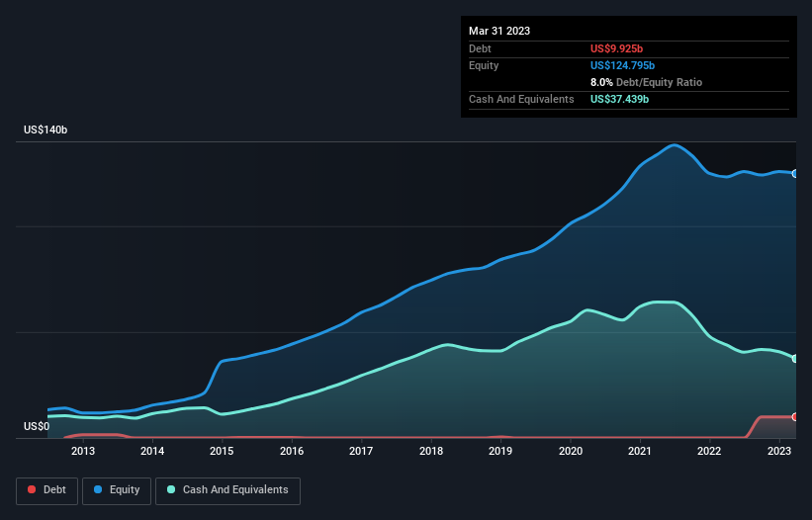This screenshot has height=520, width=812.
Task: Click the 2019 x-axis label
Action: [500, 451]
